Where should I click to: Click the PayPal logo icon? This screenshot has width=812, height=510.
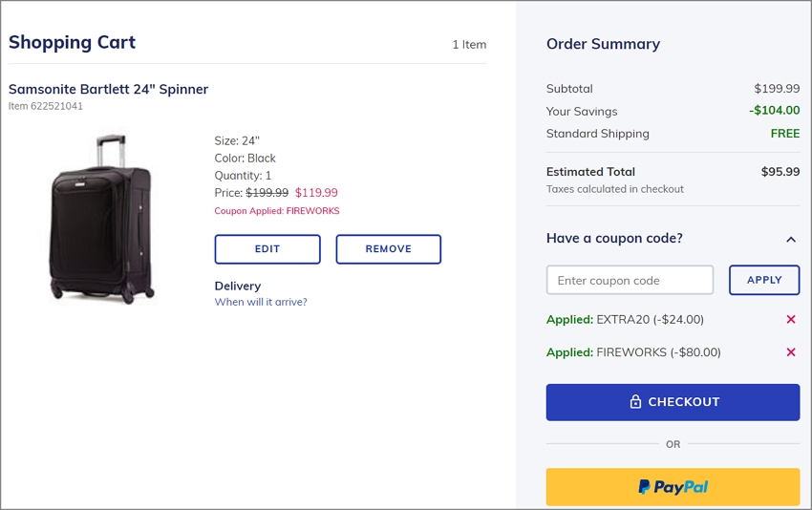[644, 487]
